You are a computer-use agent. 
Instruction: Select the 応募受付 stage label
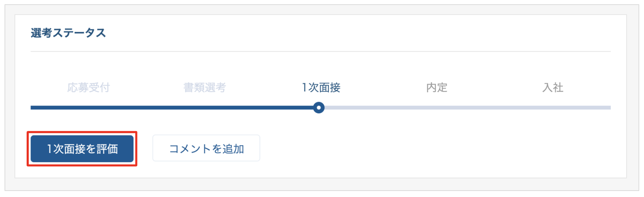point(89,88)
